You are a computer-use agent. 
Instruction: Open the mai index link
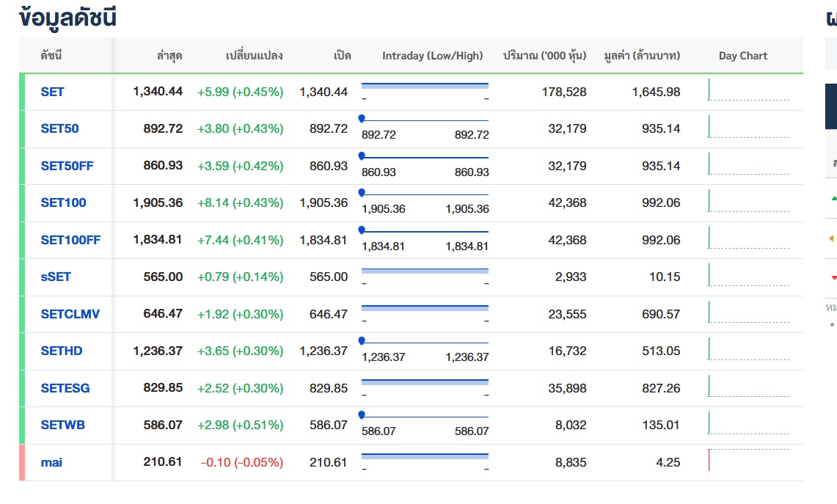point(51,462)
